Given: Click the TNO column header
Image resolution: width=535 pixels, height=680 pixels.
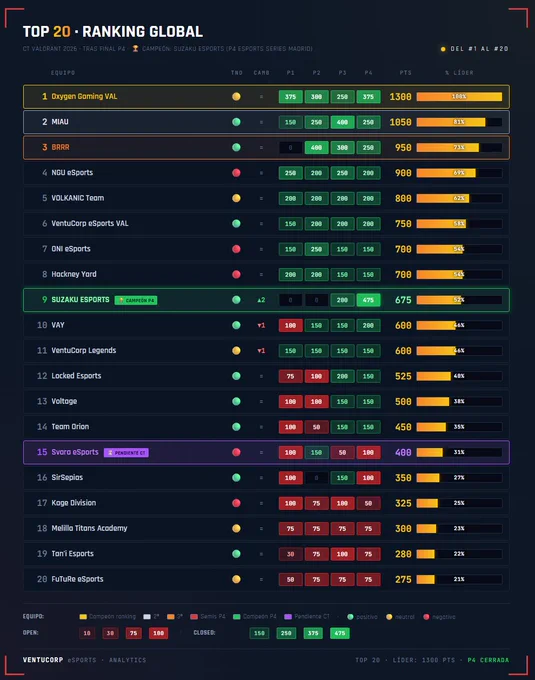Looking at the screenshot, I should pos(237,72).
